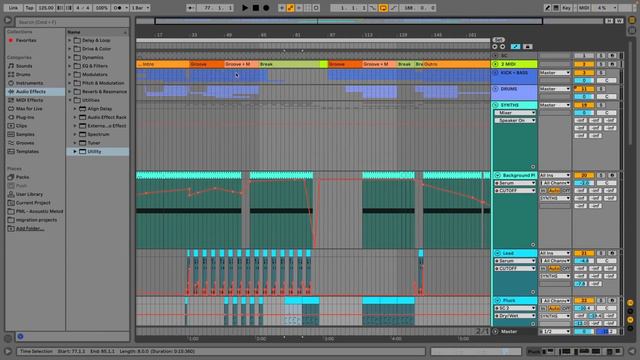The image size is (640, 360).
Task: Expand the Drive & Color folder
Action: coord(69,49)
